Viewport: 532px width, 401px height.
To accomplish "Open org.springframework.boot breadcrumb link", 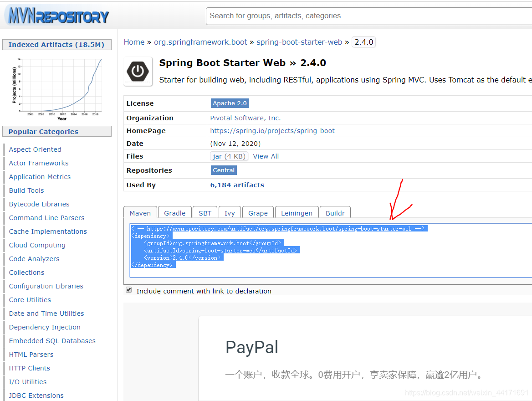I will tap(200, 42).
